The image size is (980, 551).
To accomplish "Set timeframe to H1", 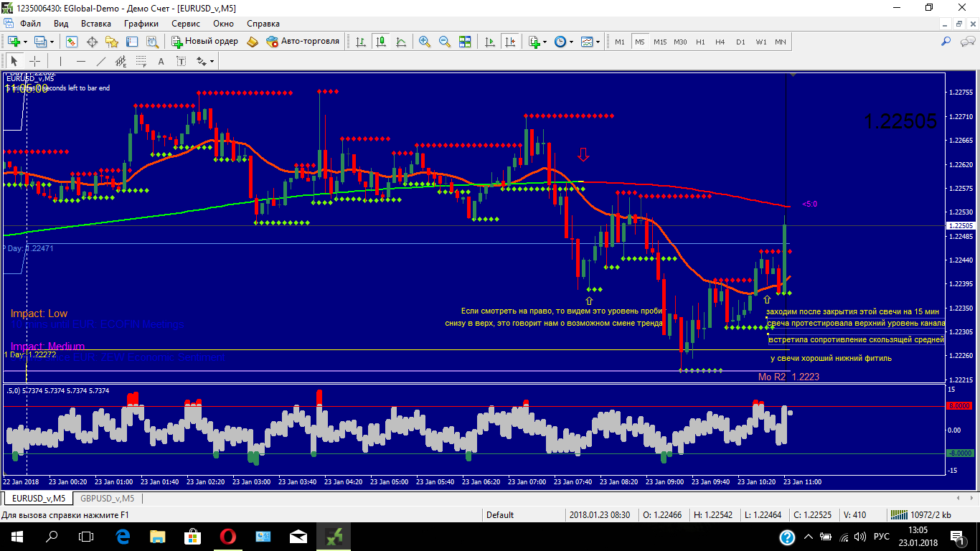I will (x=700, y=42).
